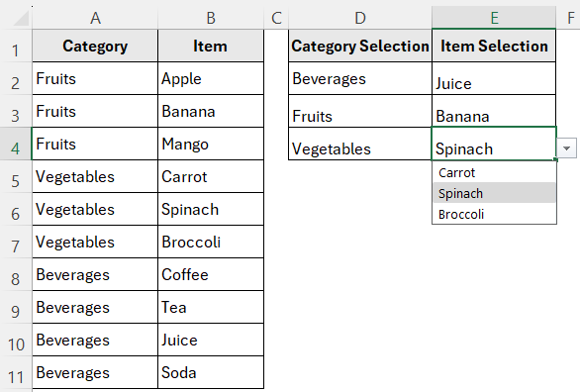Select column A header
Viewport: 580px width, 392px height.
[95, 18]
